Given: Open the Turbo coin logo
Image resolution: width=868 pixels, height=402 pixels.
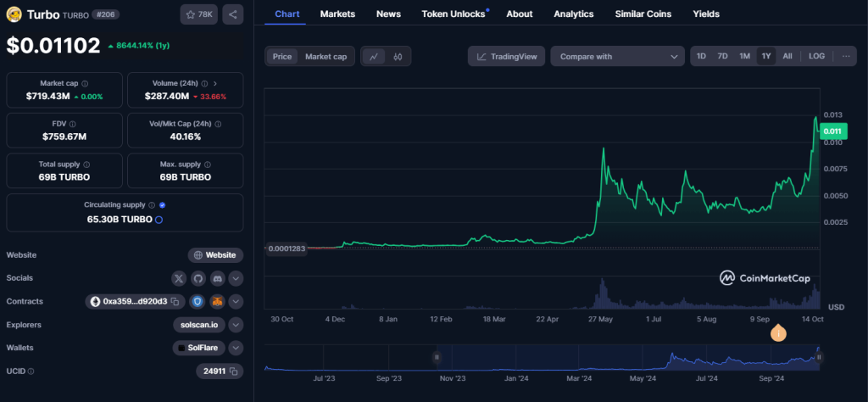Looking at the screenshot, I should (x=14, y=15).
